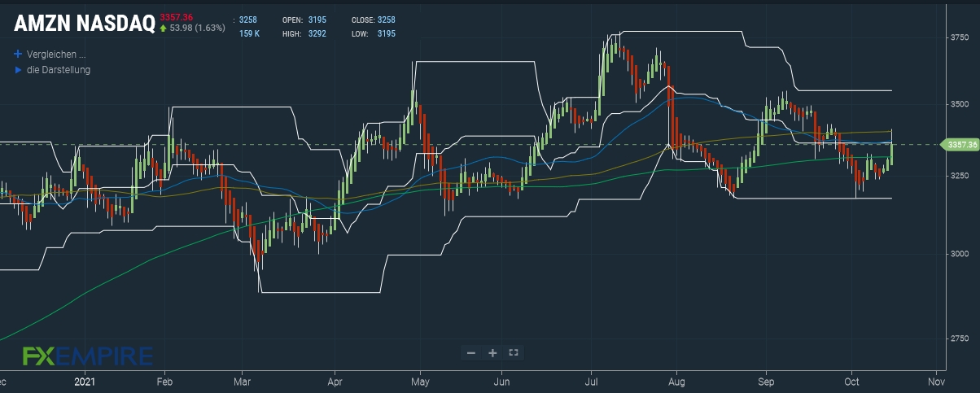980x393 pixels.
Task: Click the May time axis label
Action: [x=420, y=380]
